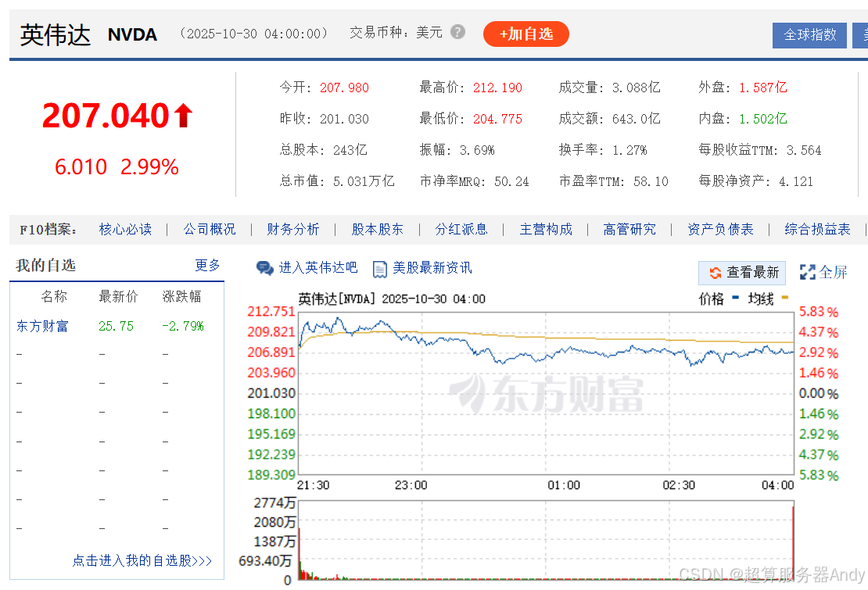Click the orange 均线 legend marker

(x=784, y=298)
